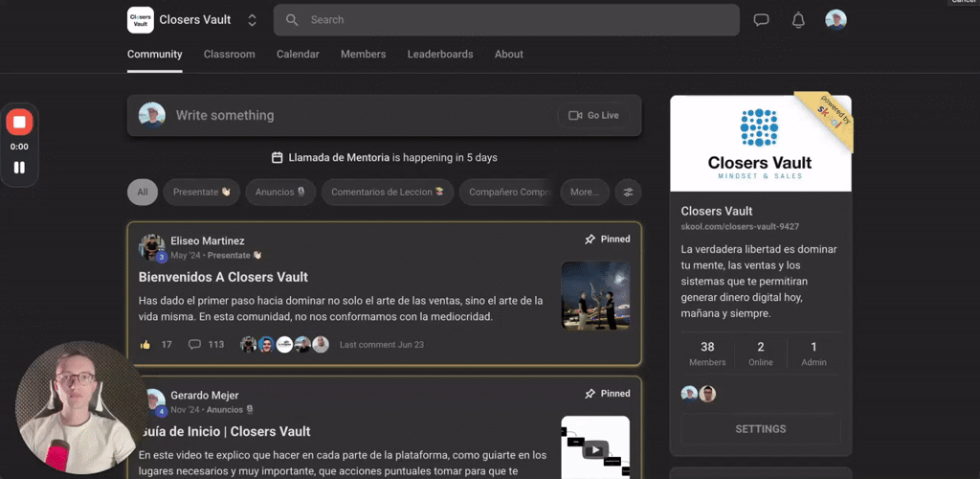This screenshot has height=479, width=980.
Task: Open the feed filter sliders icon
Action: (628, 193)
